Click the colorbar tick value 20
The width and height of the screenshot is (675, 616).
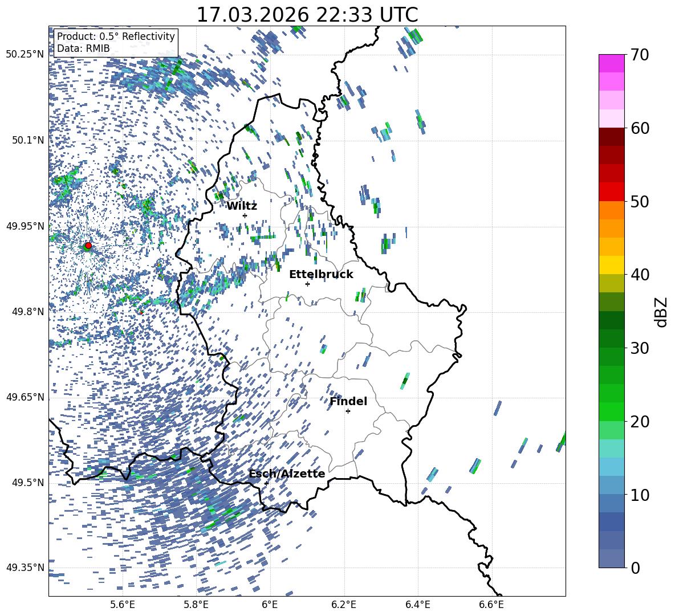click(x=640, y=422)
